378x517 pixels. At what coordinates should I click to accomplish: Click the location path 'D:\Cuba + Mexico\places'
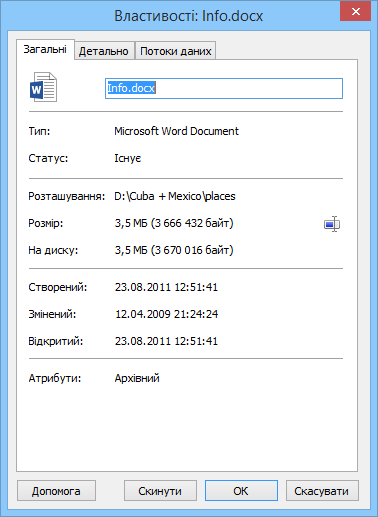coord(175,196)
